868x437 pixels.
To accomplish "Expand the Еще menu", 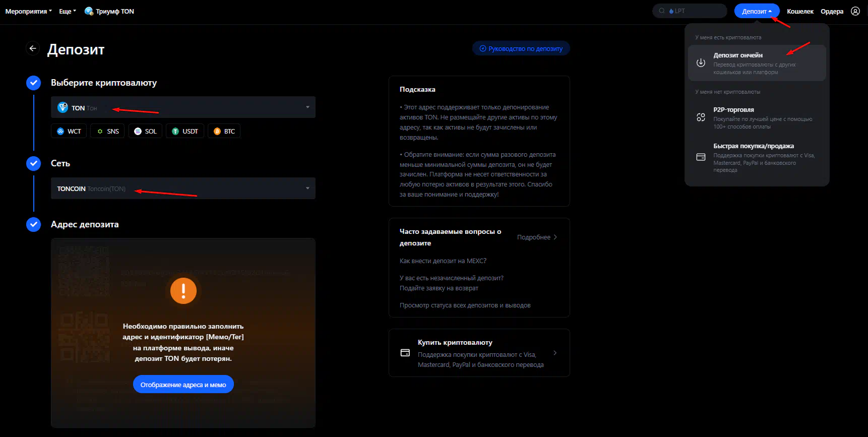I will pyautogui.click(x=68, y=11).
